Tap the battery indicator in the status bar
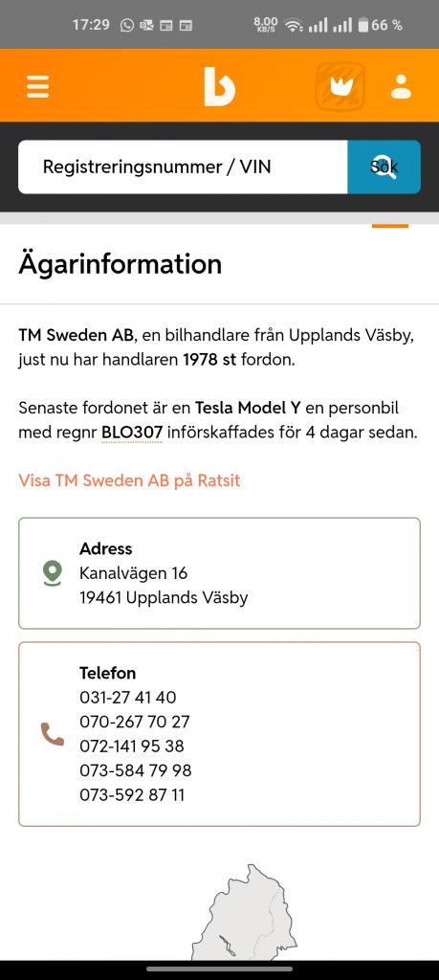Image resolution: width=439 pixels, height=980 pixels. point(363,26)
